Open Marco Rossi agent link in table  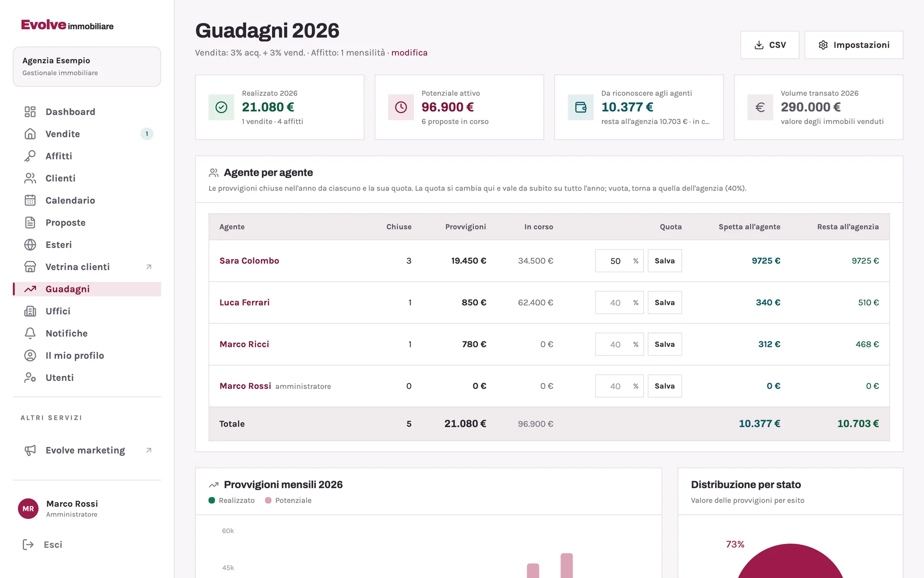tap(245, 387)
